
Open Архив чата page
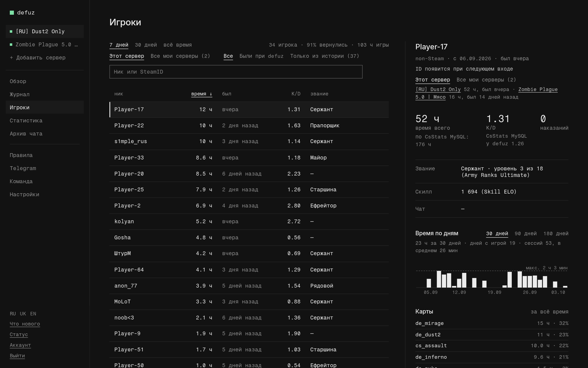point(45,134)
